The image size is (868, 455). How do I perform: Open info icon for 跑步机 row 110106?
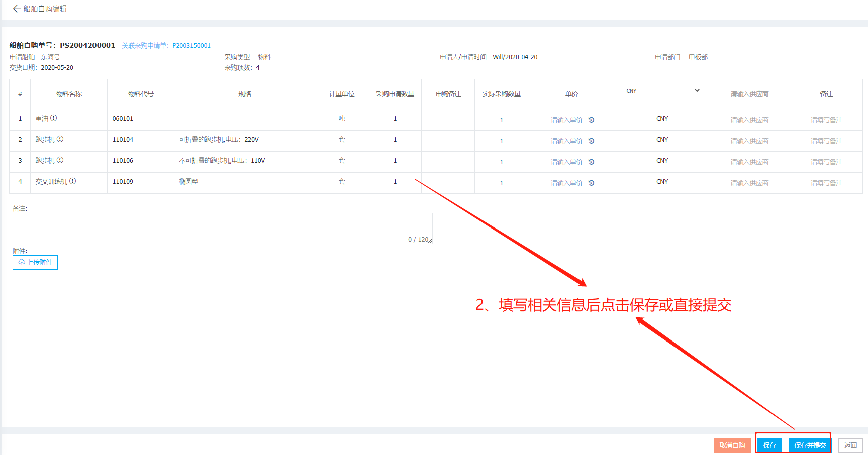[x=60, y=160]
